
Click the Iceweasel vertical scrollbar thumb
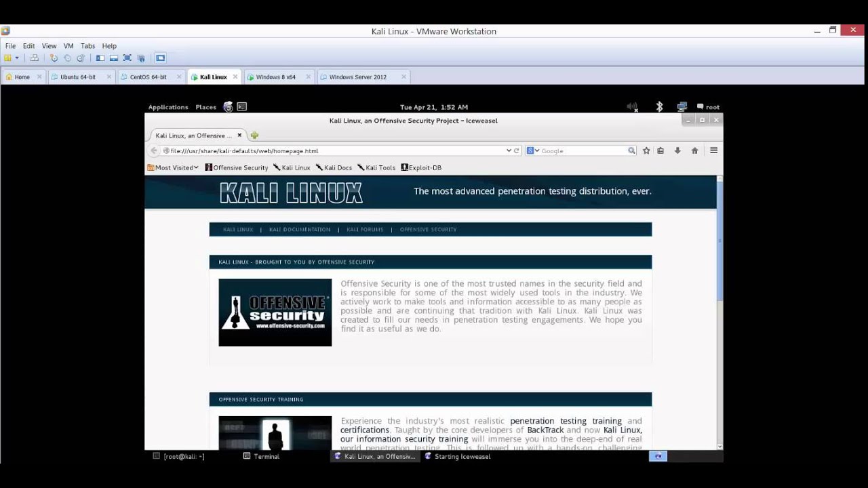(719, 241)
